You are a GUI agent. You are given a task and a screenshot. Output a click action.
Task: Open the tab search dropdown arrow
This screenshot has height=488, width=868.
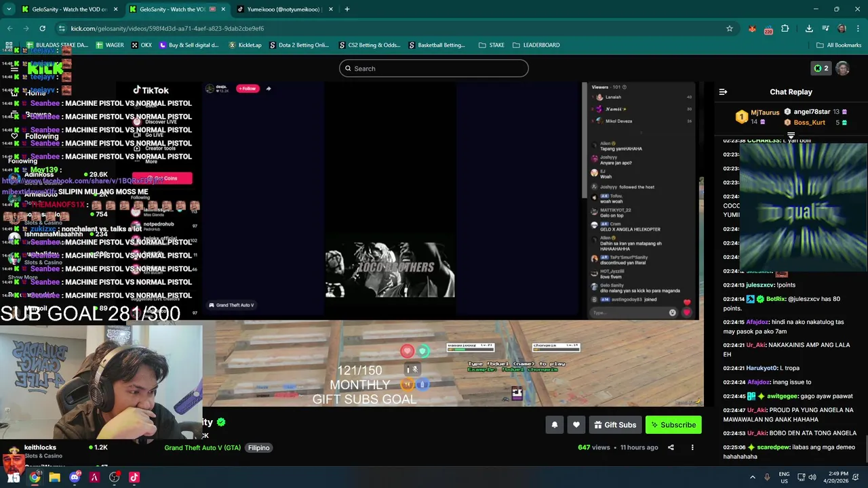(9, 9)
